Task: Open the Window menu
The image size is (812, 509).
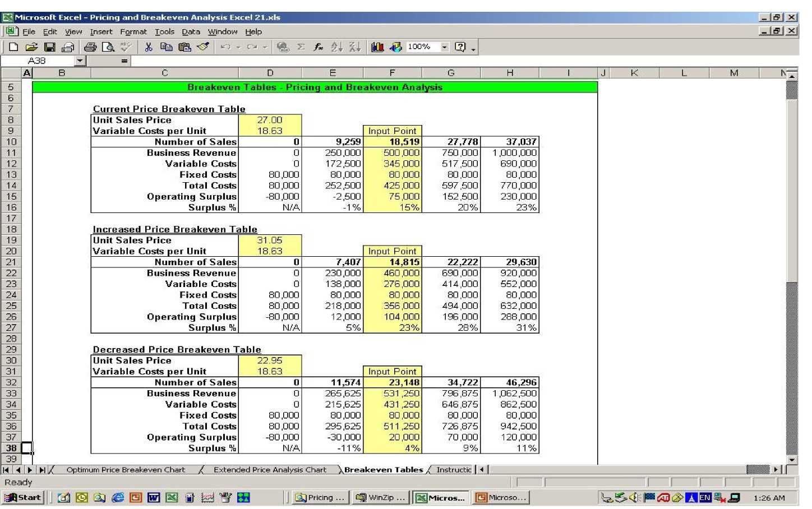Action: pyautogui.click(x=223, y=32)
